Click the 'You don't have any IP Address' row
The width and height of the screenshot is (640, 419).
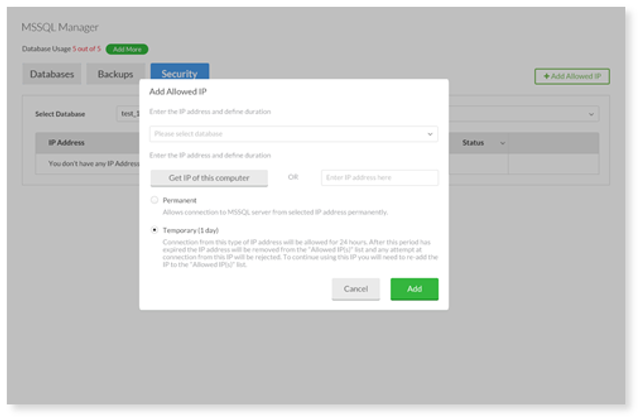coord(93,164)
